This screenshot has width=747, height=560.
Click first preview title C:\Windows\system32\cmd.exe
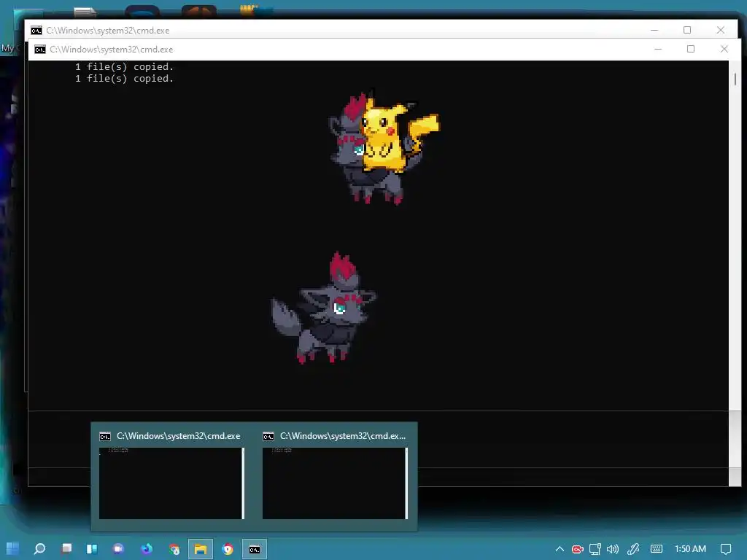pos(178,436)
